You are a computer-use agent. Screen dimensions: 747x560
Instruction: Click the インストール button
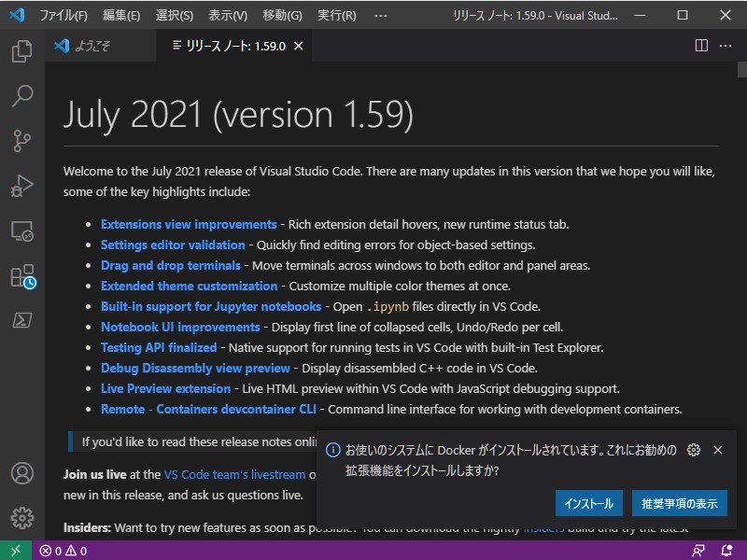(x=588, y=502)
